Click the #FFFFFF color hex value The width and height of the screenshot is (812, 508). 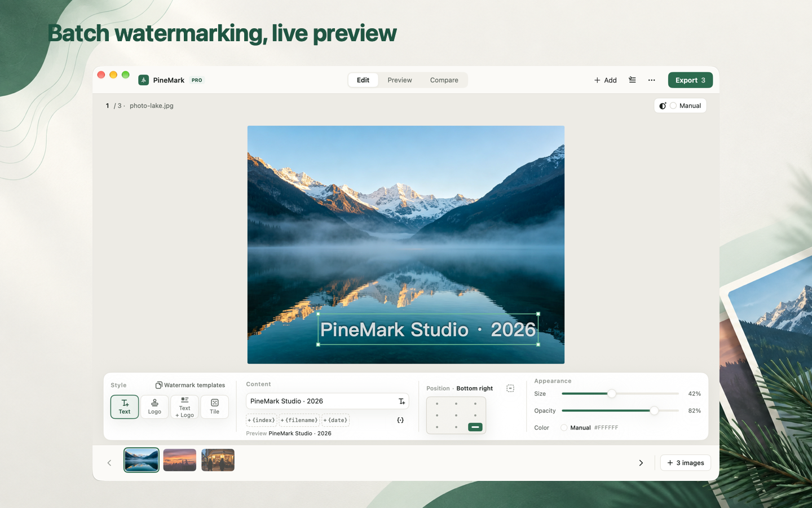(606, 428)
